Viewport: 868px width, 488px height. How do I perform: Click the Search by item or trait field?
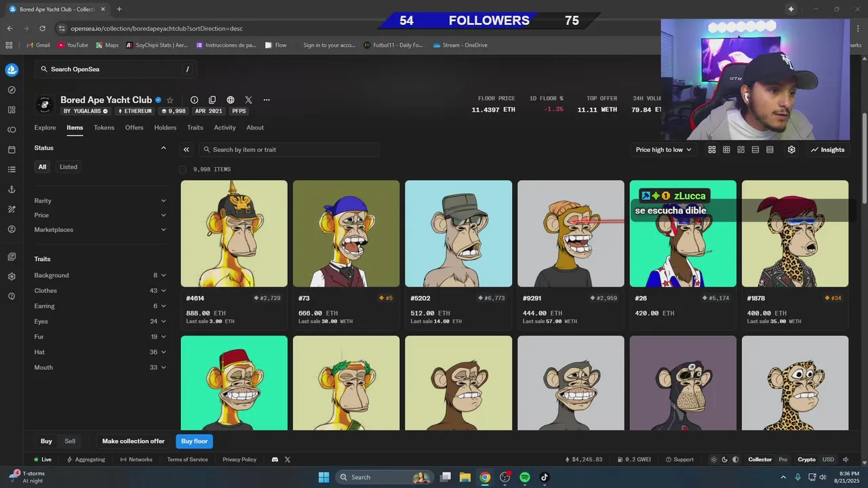pyautogui.click(x=290, y=150)
